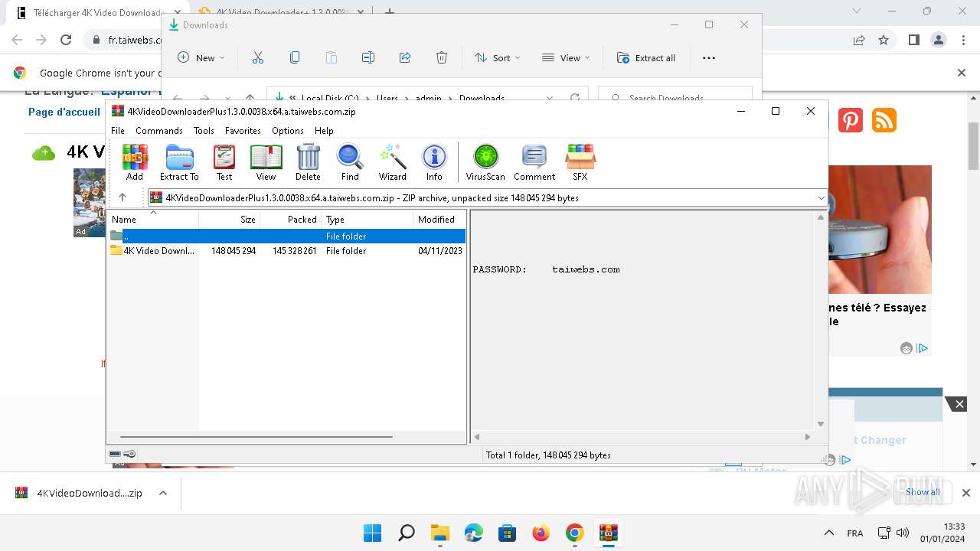Viewport: 980px width, 551px height.
Task: Select the parent folder '..' row
Action: (x=286, y=236)
